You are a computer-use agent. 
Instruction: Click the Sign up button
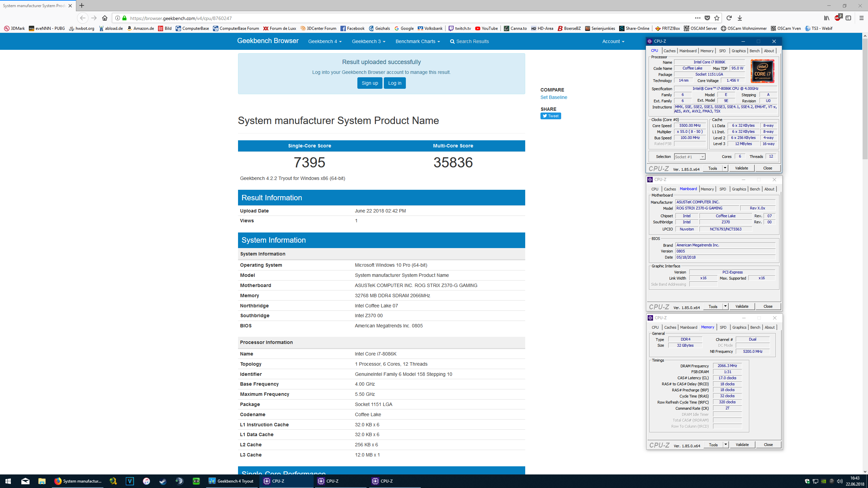tap(370, 83)
